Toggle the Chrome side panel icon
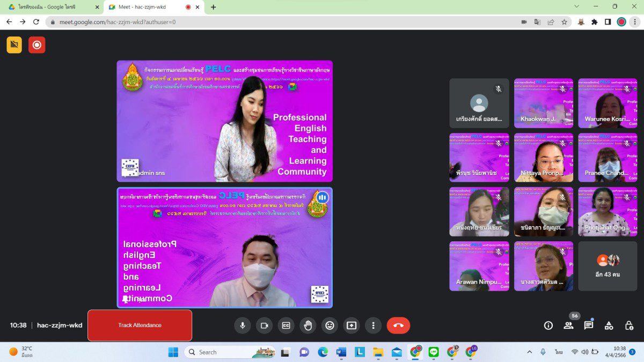 pos(608,22)
